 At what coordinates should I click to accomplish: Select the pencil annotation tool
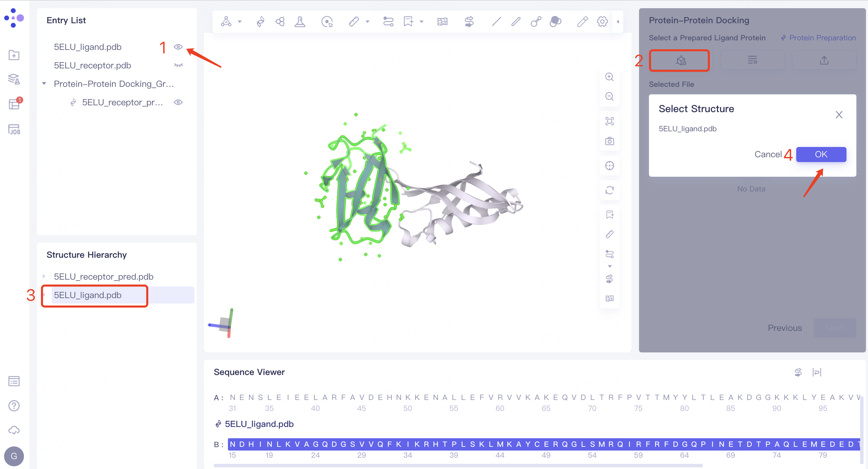[x=582, y=21]
